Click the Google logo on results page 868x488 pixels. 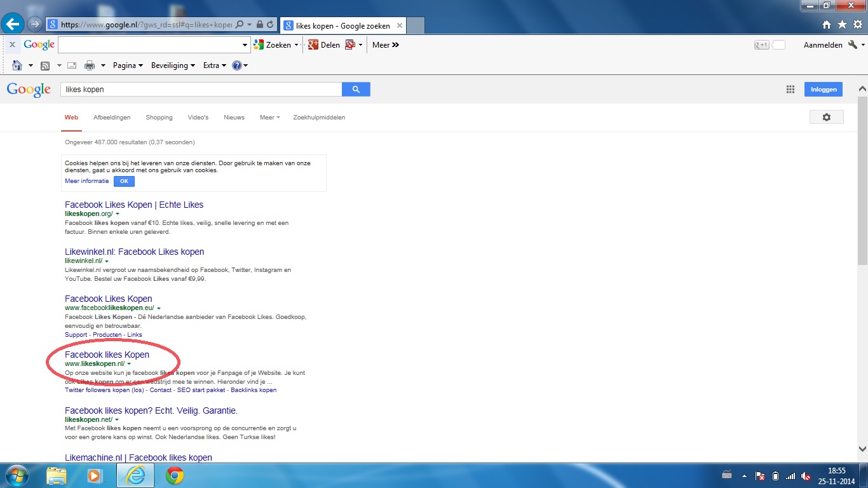29,90
